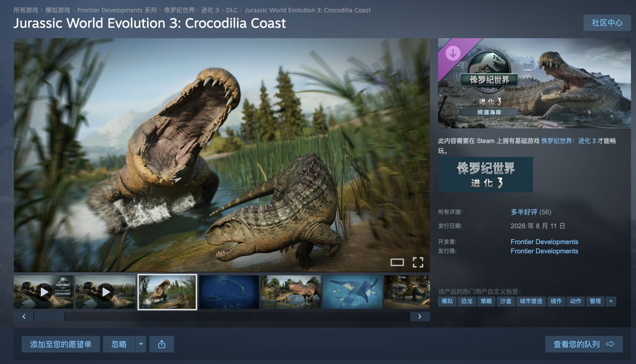Open 多半好评 review summary
This screenshot has height=364, width=636.
point(524,212)
